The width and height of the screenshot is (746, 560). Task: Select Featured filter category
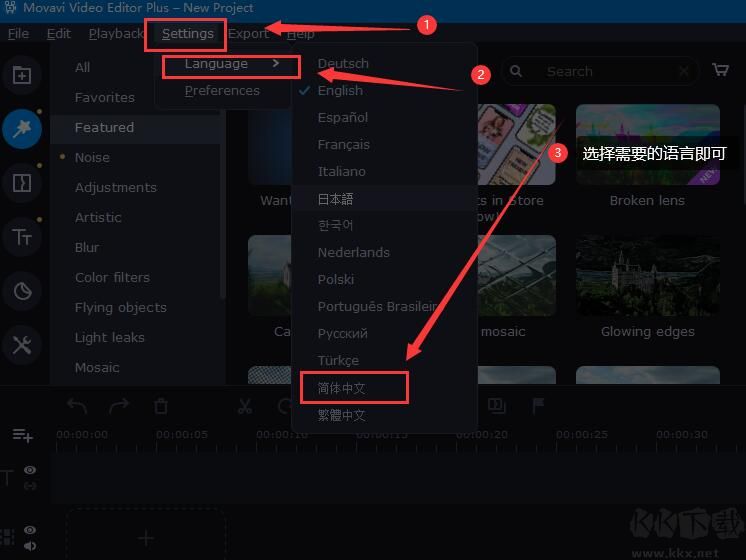pyautogui.click(x=104, y=127)
